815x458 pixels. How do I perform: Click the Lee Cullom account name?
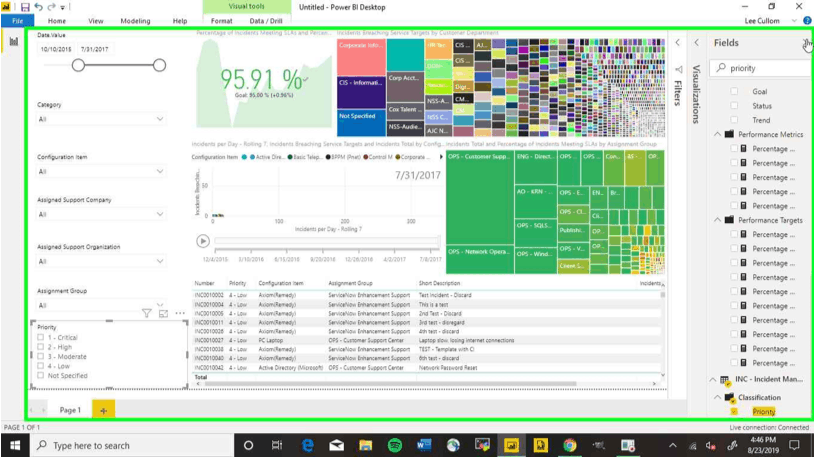[762, 21]
